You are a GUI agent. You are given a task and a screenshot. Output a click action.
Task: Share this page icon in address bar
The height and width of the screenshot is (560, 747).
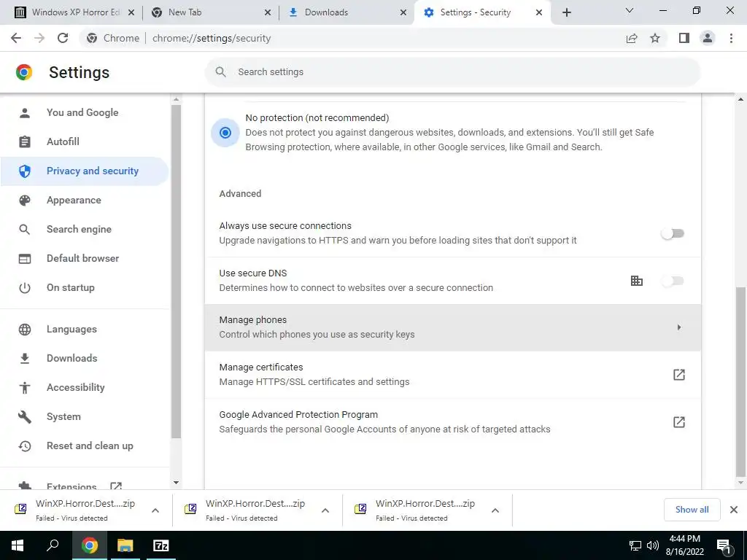pyautogui.click(x=632, y=38)
